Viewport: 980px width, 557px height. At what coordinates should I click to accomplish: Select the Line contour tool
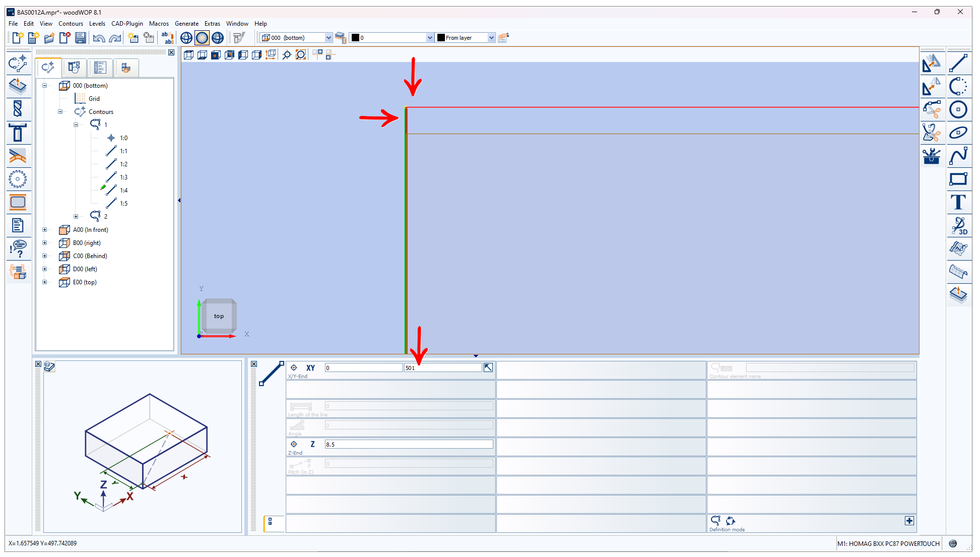pyautogui.click(x=958, y=64)
